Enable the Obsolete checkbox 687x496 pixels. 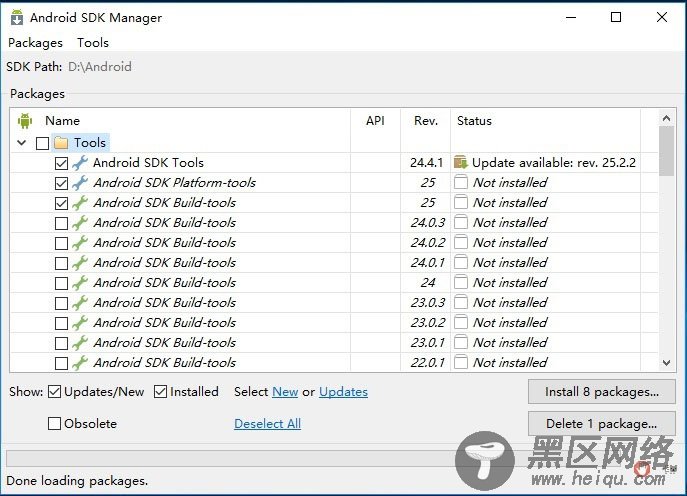click(x=54, y=424)
